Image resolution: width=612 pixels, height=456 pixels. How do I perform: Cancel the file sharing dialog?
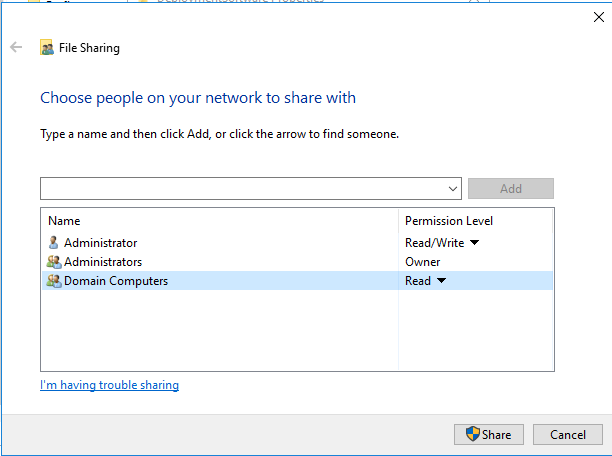(x=567, y=434)
